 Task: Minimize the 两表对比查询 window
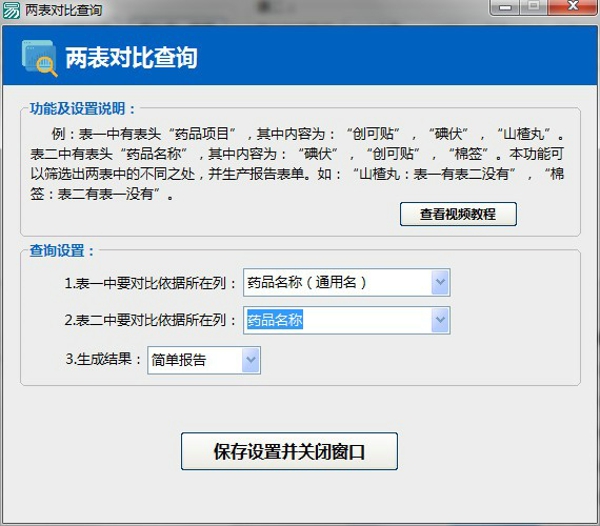(505, 7)
